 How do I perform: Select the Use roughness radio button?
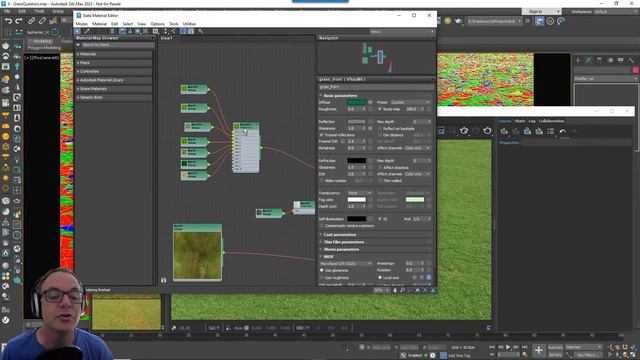click(x=322, y=278)
